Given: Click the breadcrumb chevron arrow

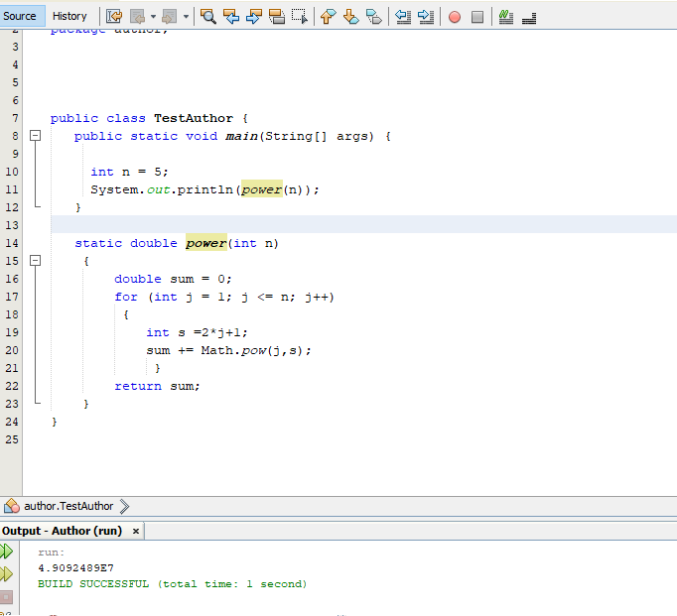Looking at the screenshot, I should (124, 507).
